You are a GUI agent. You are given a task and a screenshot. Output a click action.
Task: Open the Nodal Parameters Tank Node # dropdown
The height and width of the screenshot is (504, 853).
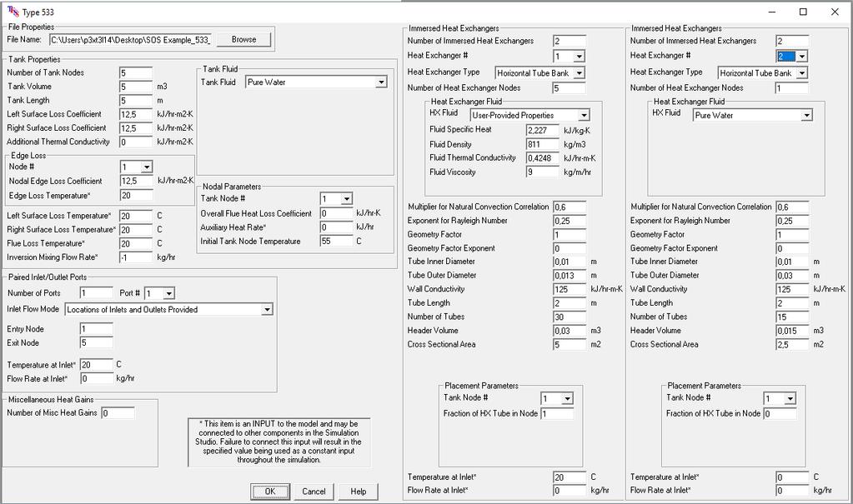347,199
